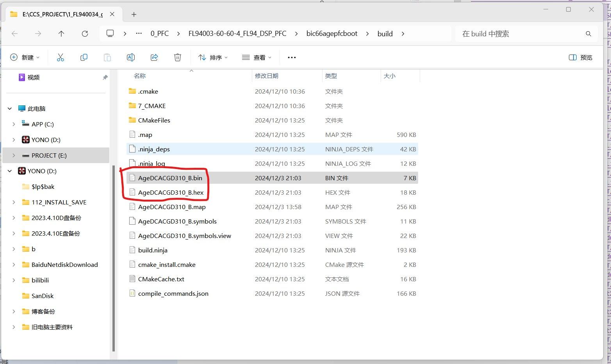Refresh the current folder view
Viewport: 611px width, 364px height.
[x=85, y=34]
